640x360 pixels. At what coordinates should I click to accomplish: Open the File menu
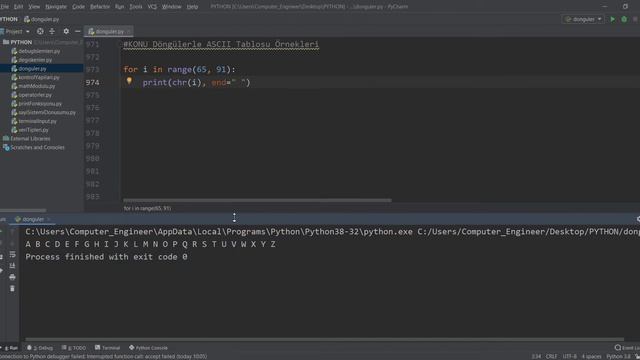click(x=4, y=7)
